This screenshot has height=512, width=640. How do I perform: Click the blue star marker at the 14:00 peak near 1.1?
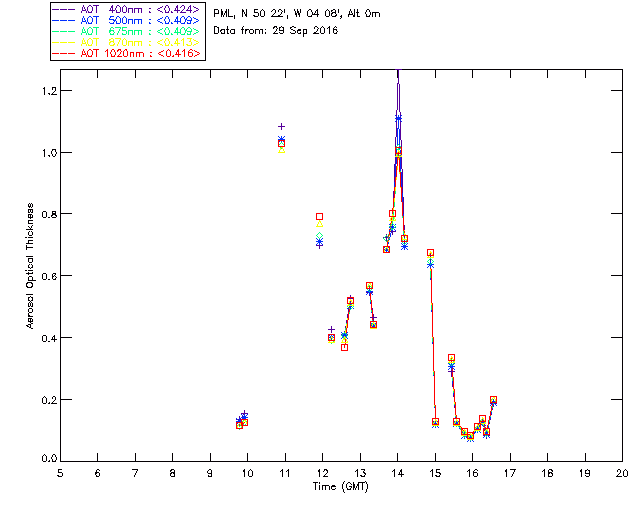pyautogui.click(x=398, y=118)
